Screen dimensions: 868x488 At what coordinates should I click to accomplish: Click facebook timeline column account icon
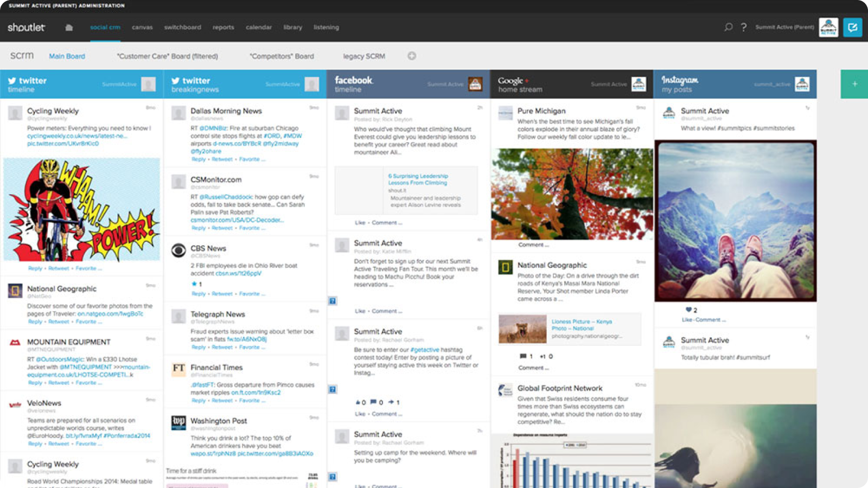point(475,84)
